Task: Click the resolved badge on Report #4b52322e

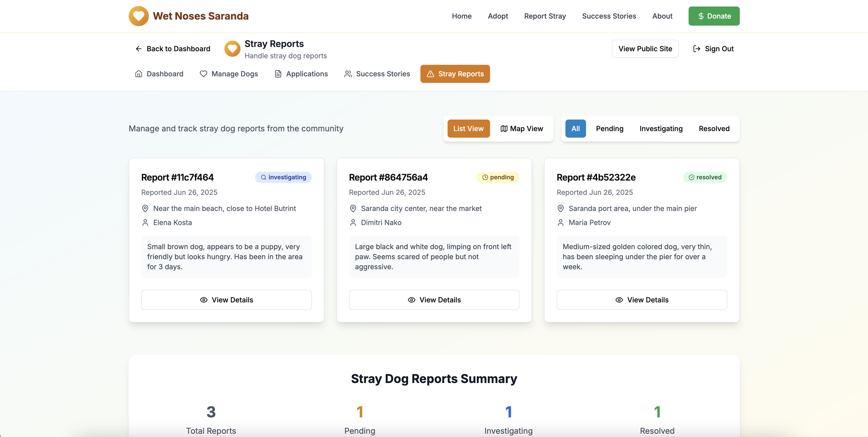Action: [x=705, y=177]
